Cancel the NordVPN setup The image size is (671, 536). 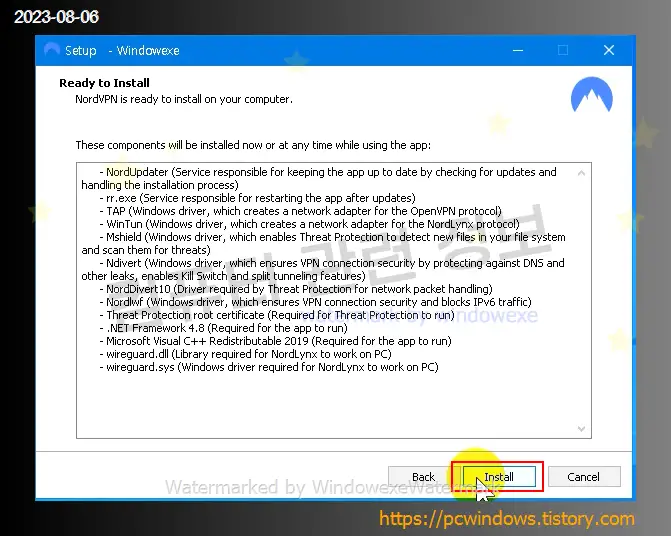pos(584,477)
